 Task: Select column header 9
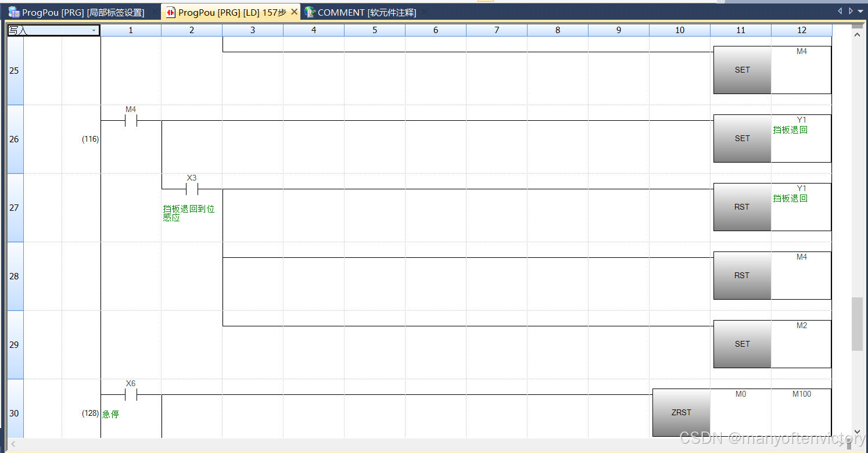click(619, 30)
